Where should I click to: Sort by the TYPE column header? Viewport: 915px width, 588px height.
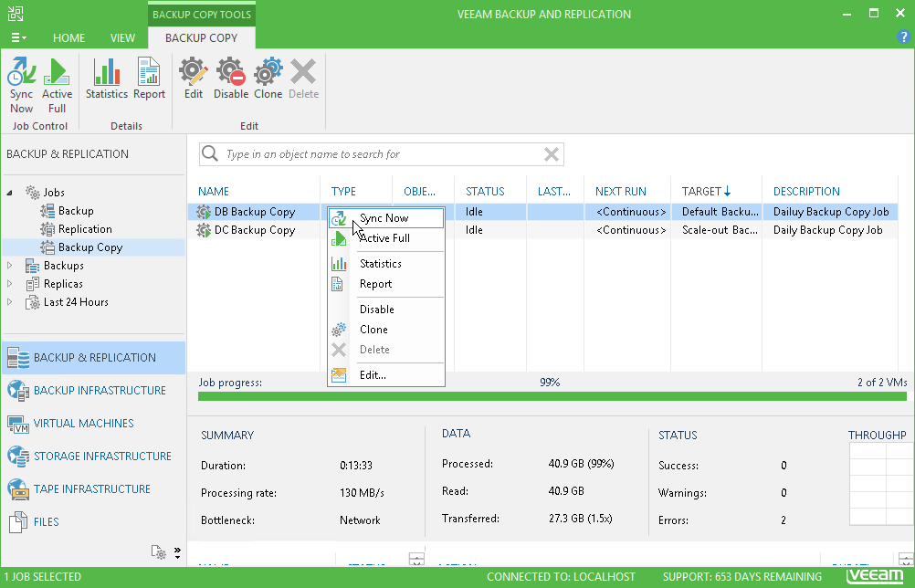coord(343,192)
